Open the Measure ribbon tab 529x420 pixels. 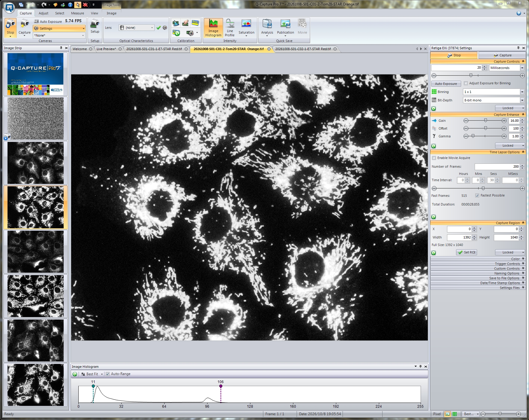coord(77,13)
